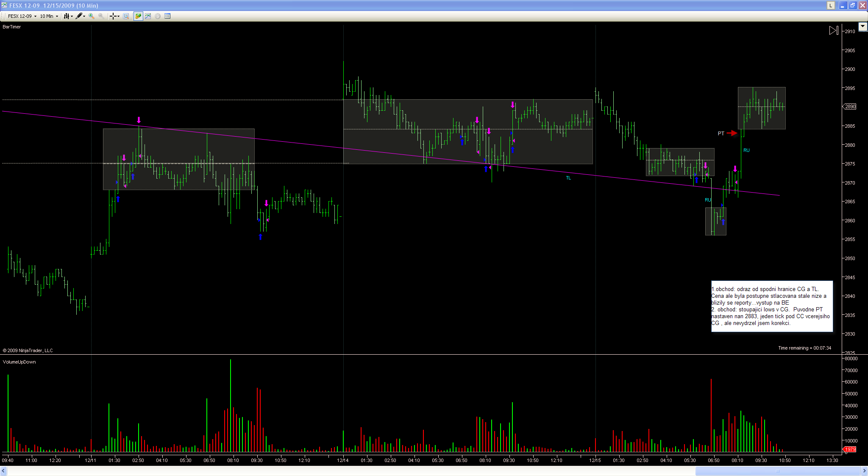Click the horizontal scrollbar thumb
This screenshot has width=868, height=476.
(777, 471)
